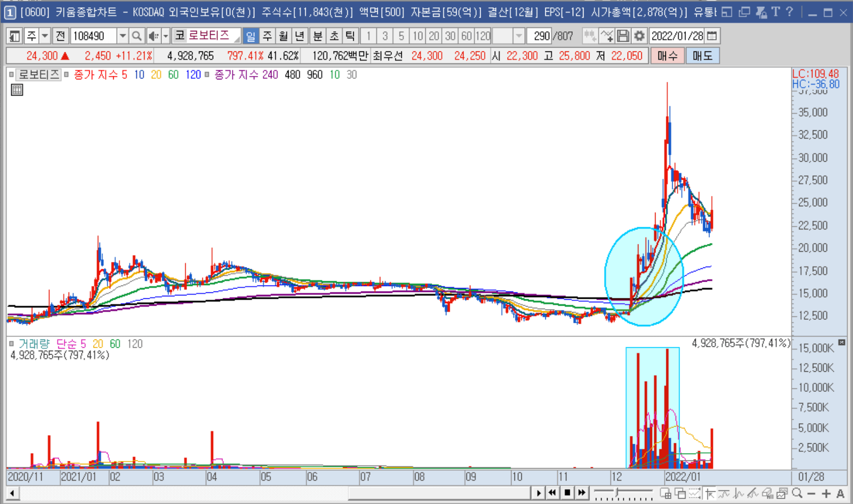Viewport: 853px width, 504px height.
Task: Stop chart replay
Action: coord(567,493)
